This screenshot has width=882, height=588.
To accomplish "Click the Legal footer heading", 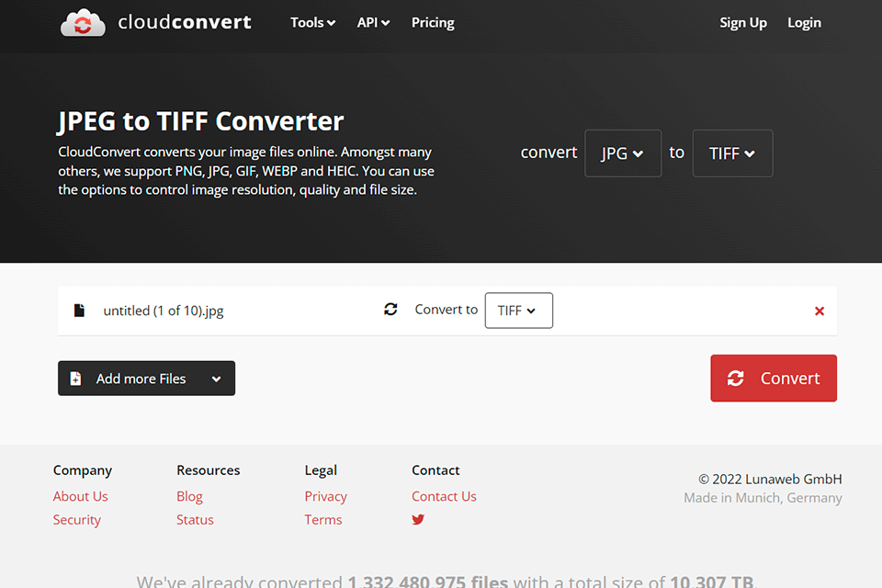I will [321, 470].
